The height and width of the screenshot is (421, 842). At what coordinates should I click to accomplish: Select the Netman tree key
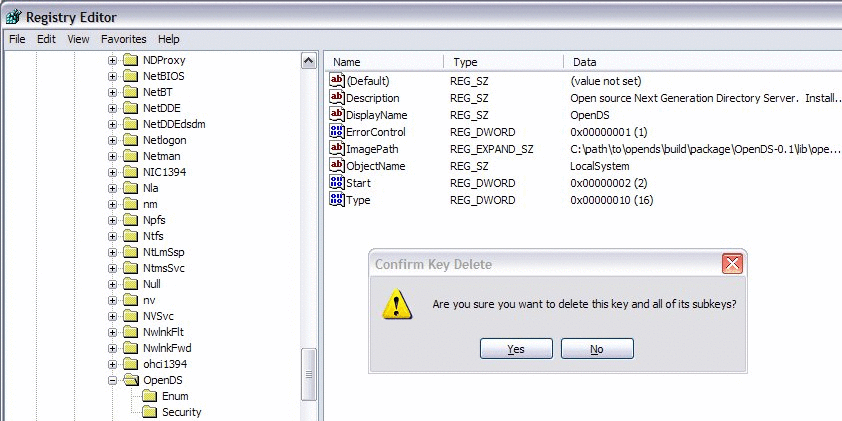[x=161, y=156]
